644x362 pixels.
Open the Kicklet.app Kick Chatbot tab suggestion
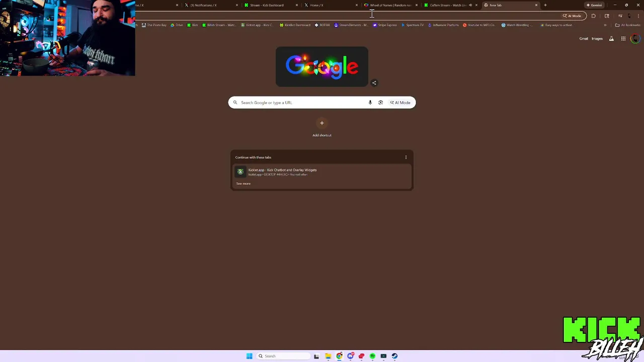coord(322,172)
